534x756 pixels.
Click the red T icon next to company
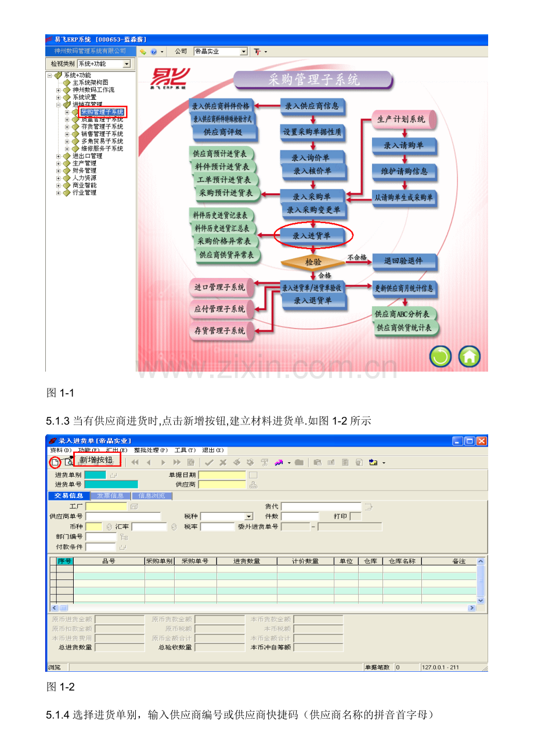click(x=258, y=52)
